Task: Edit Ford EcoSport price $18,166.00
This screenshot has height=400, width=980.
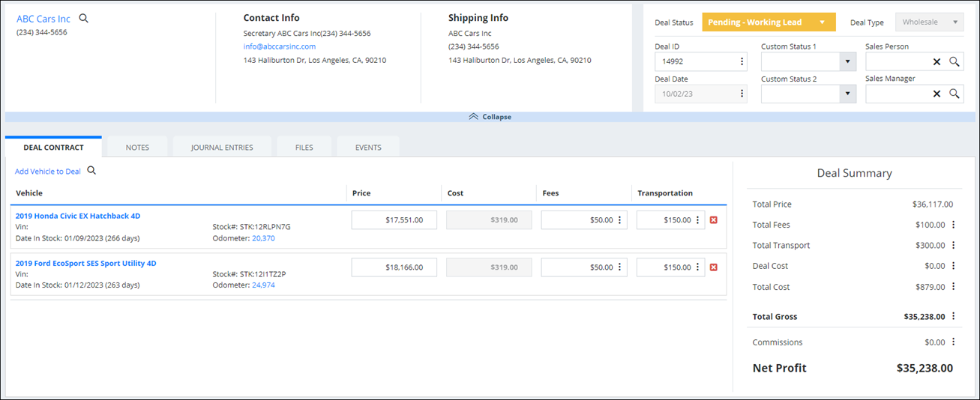Action: [394, 267]
